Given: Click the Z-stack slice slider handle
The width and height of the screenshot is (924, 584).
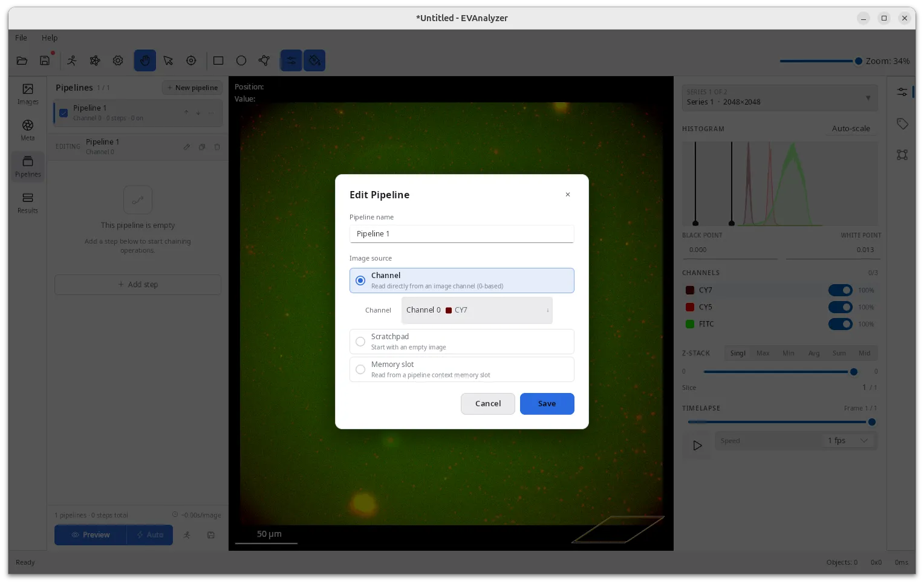Looking at the screenshot, I should (854, 372).
